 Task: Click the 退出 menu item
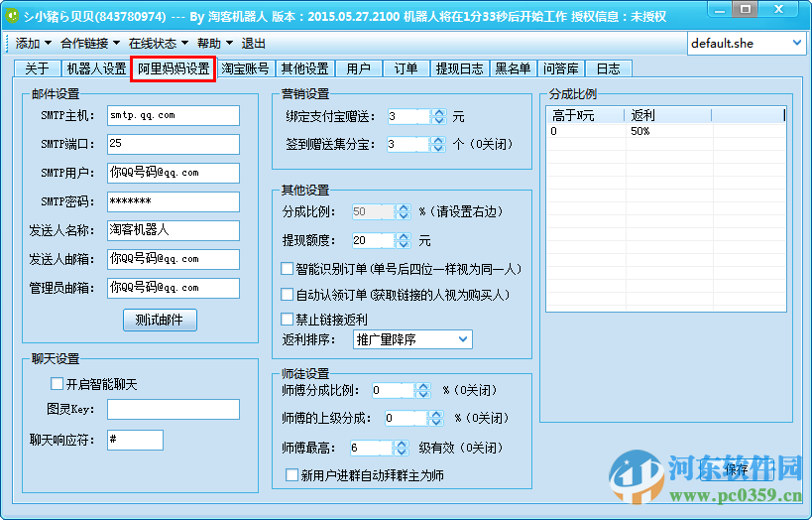tap(253, 44)
